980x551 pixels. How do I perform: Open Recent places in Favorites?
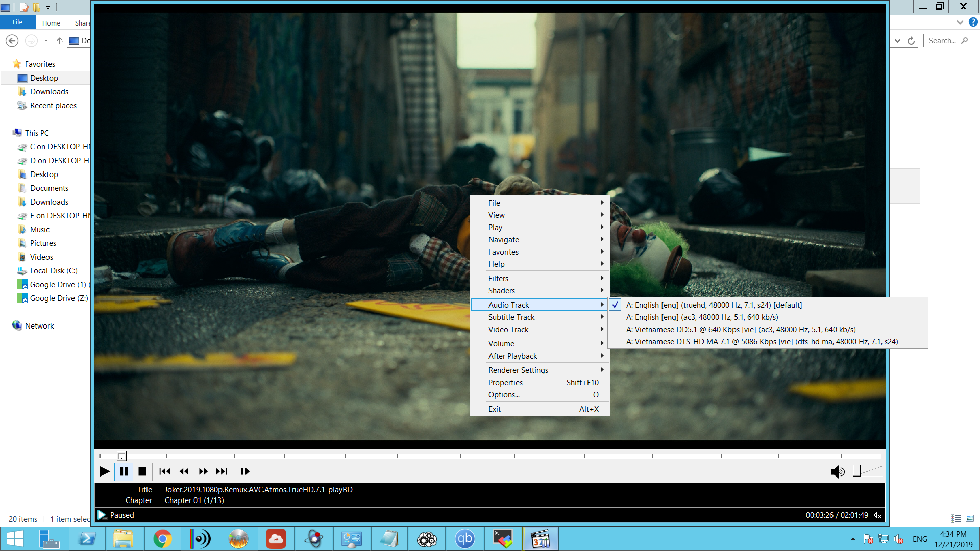(53, 106)
